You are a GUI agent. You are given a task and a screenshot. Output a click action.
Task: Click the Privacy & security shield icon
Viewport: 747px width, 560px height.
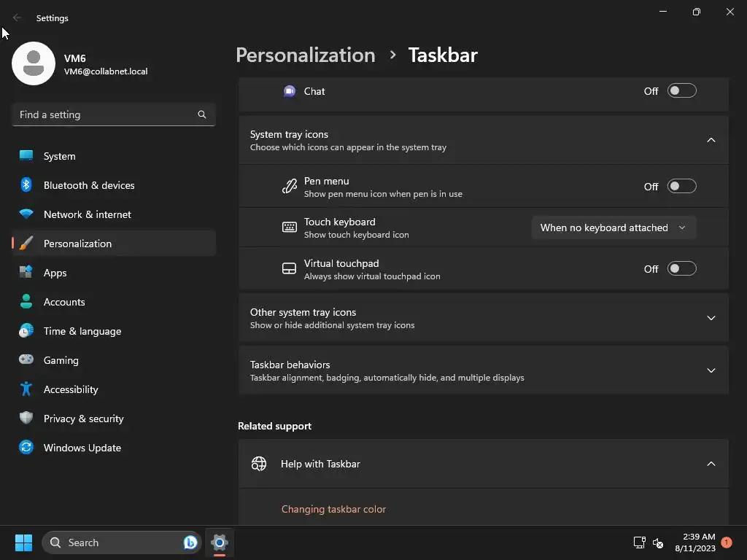click(x=26, y=419)
